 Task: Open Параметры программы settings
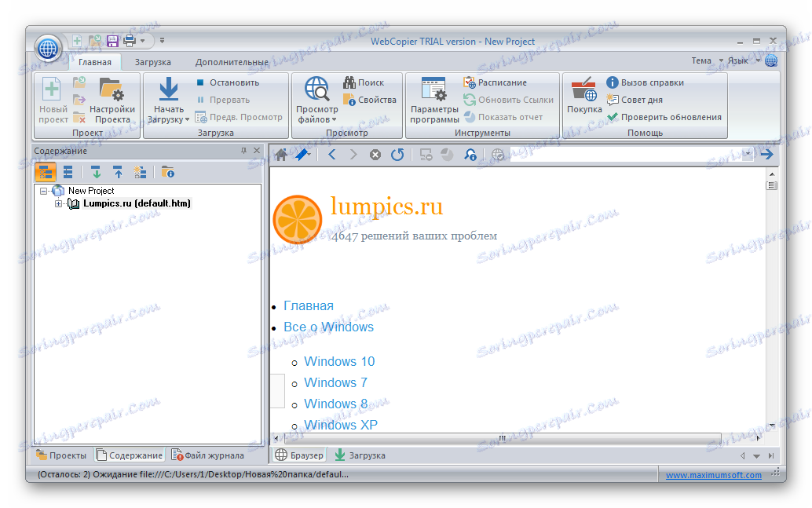click(x=434, y=101)
